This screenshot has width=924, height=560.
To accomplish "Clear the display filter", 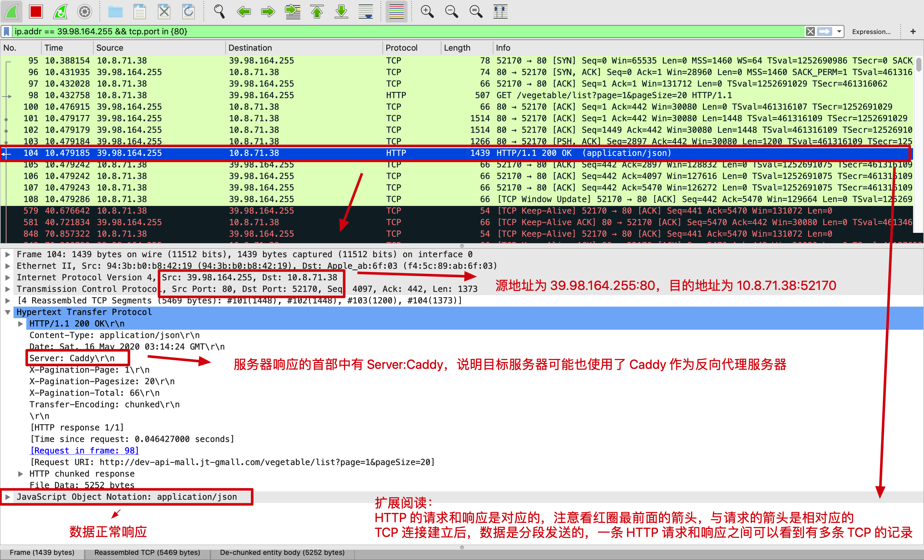I will pos(810,31).
